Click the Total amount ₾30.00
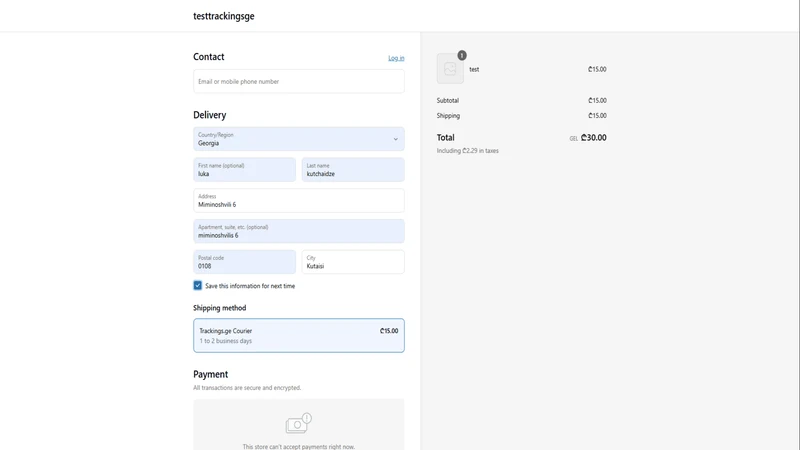The width and height of the screenshot is (800, 450). tap(593, 138)
